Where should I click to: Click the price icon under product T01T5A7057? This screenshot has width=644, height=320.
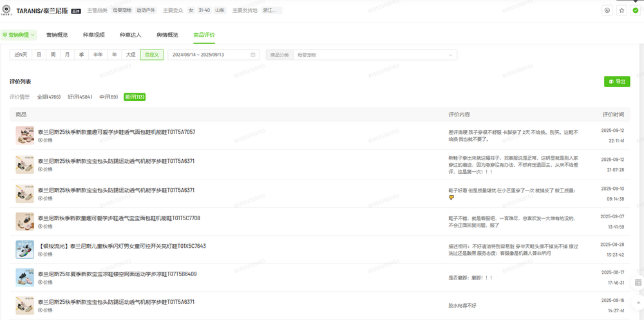click(40, 140)
